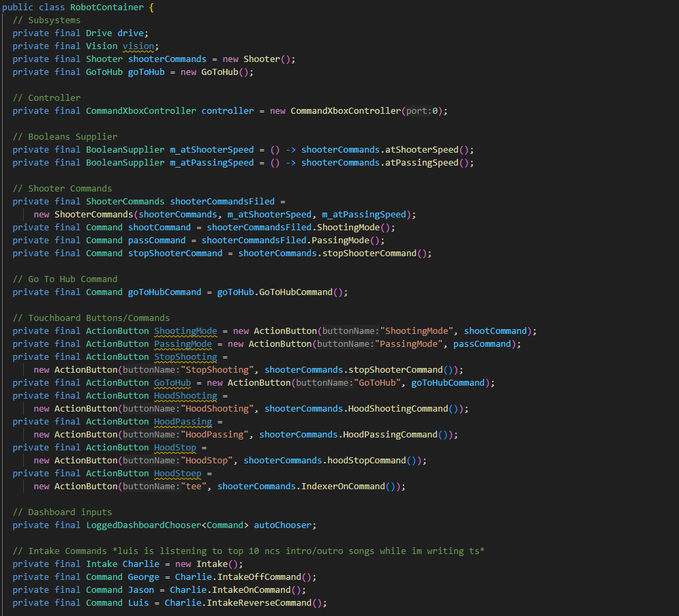Viewport: 679px width, 616px height.
Task: Click the shootCommand field declaration
Action: 160,228
